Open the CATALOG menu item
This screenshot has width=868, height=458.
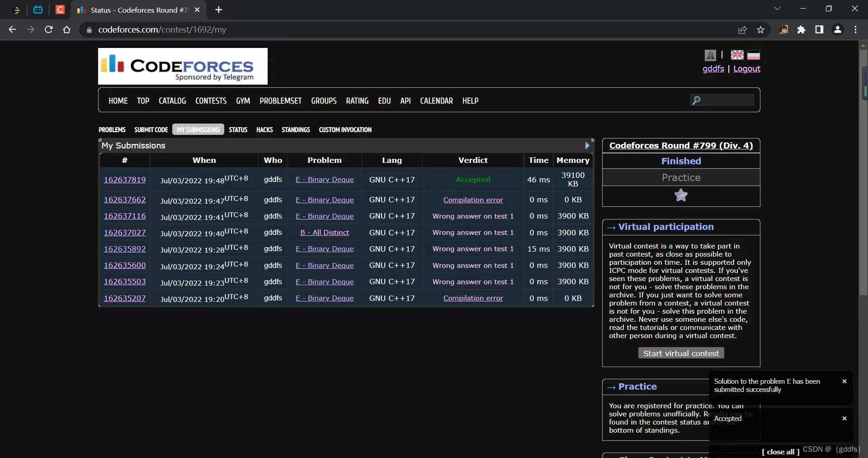click(172, 100)
